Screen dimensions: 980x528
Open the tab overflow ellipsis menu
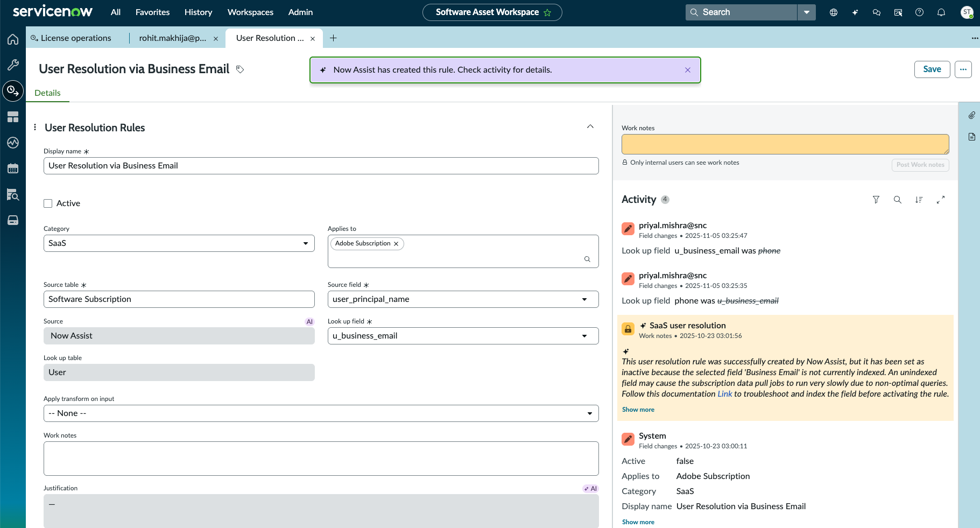click(x=975, y=38)
